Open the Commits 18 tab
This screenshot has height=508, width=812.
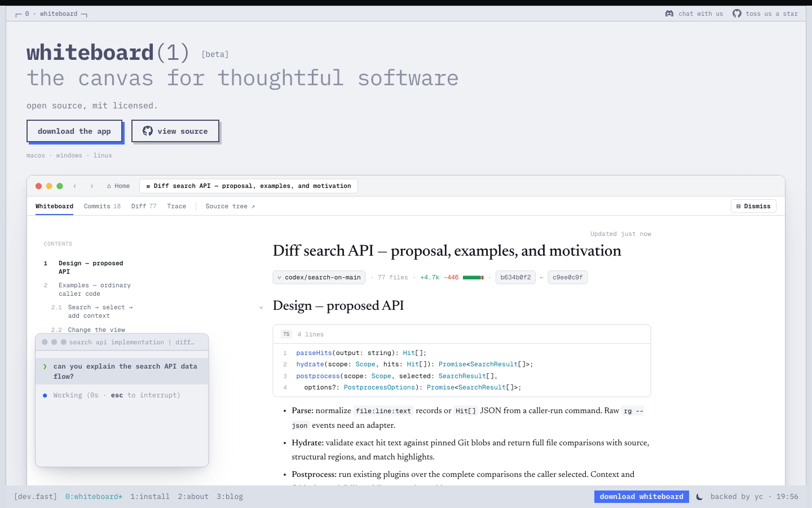coord(102,206)
